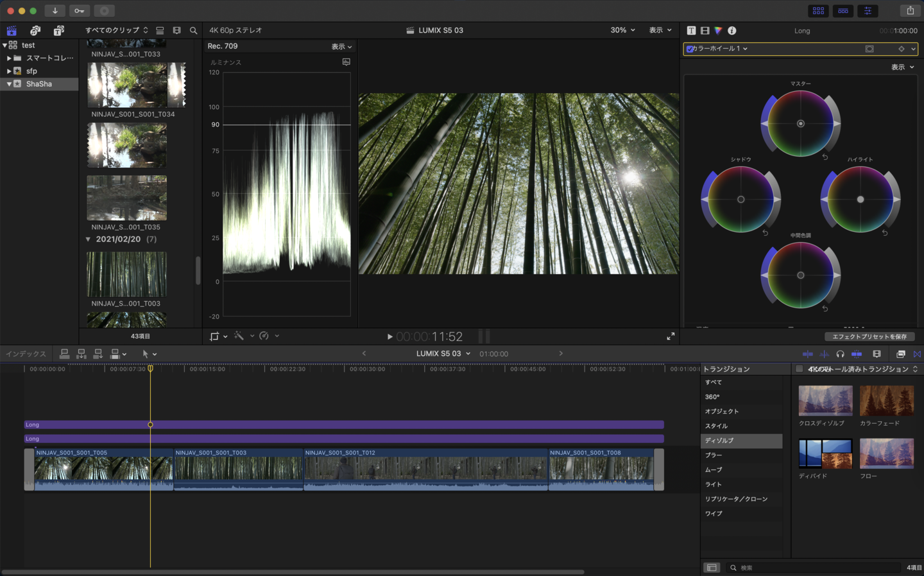Expand viewer to full screen
Image resolution: width=924 pixels, height=576 pixels.
[x=671, y=336]
